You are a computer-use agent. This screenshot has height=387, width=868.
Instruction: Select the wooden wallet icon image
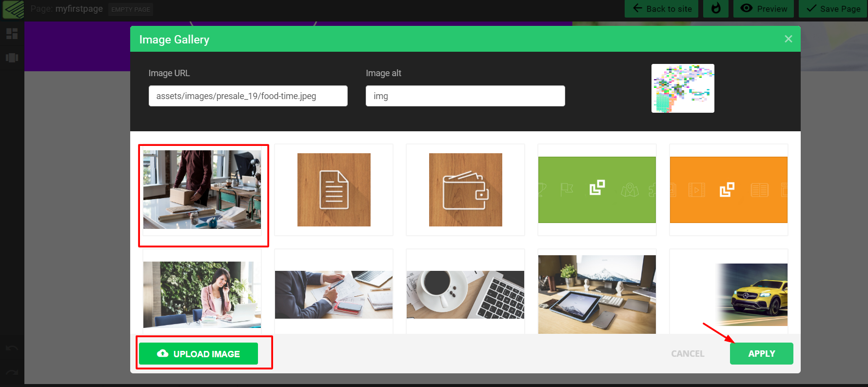[x=466, y=190]
